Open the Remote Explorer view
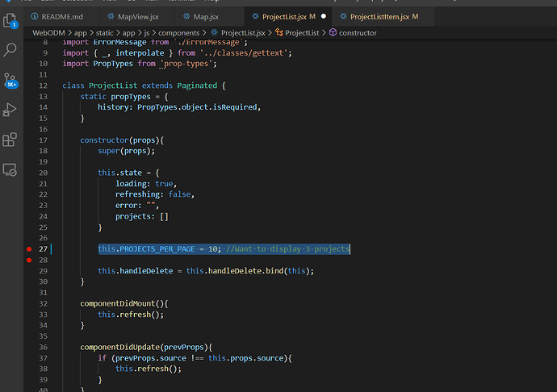 click(10, 169)
